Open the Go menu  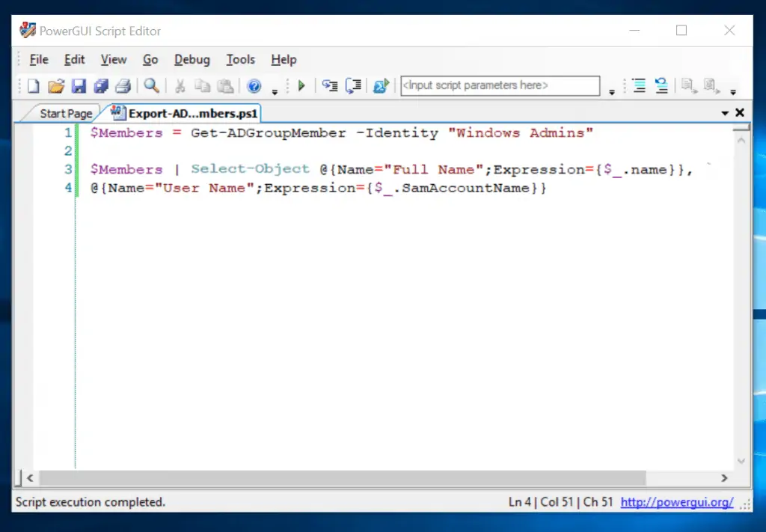pos(150,60)
